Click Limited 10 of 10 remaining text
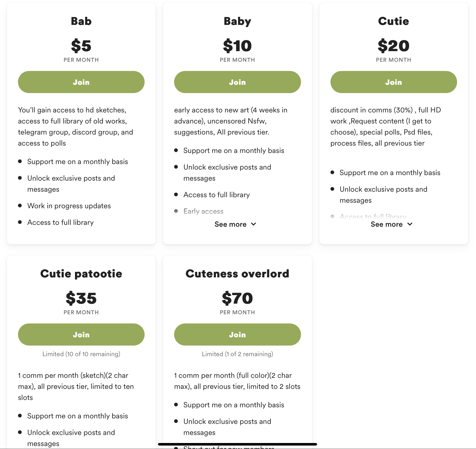 pyautogui.click(x=81, y=354)
